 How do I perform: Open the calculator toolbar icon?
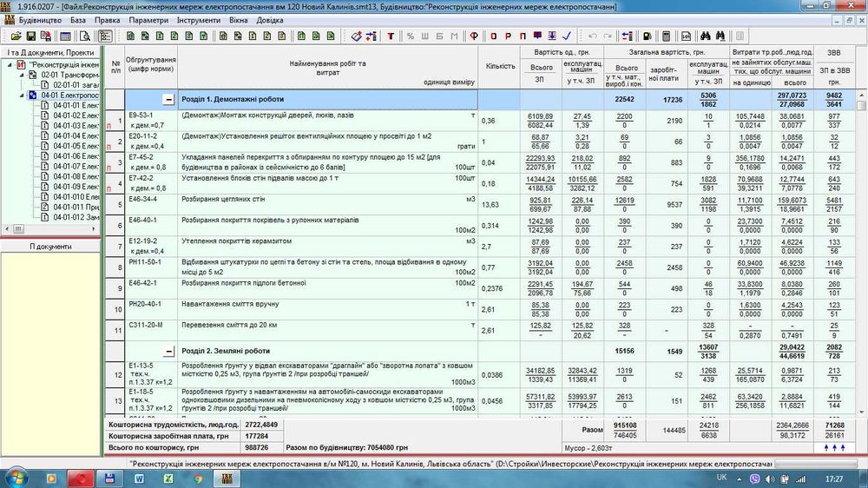tap(666, 36)
